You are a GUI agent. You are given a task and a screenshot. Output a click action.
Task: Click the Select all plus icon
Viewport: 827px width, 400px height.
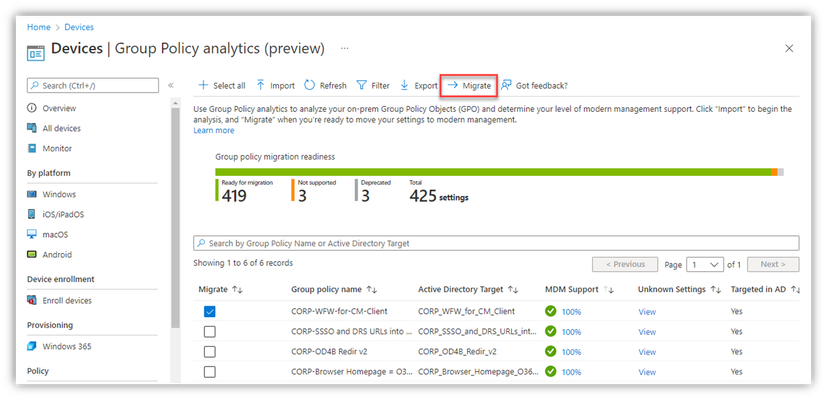(203, 85)
